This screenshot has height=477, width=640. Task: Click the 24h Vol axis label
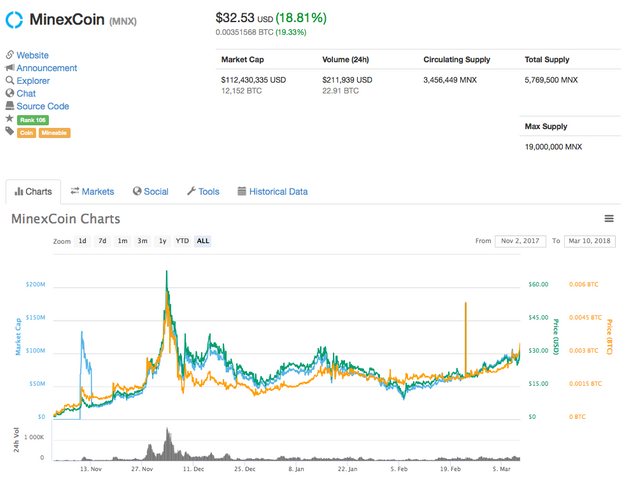pos(16,440)
